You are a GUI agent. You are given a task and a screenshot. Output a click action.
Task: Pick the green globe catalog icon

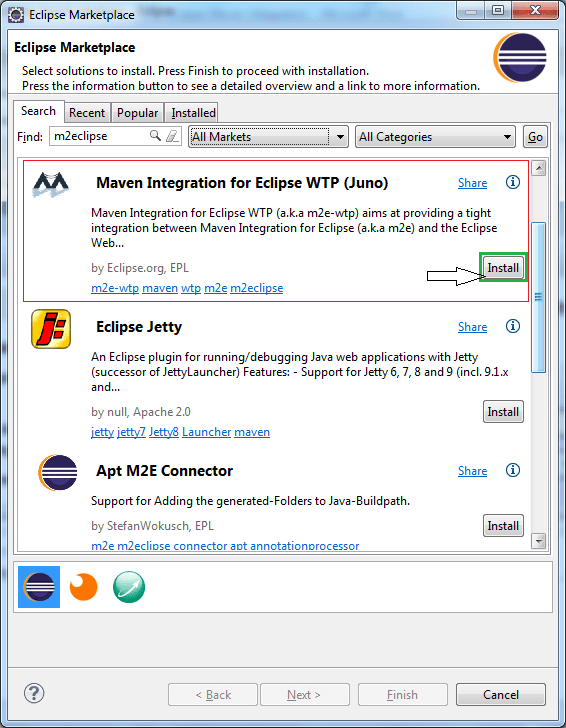click(x=129, y=587)
